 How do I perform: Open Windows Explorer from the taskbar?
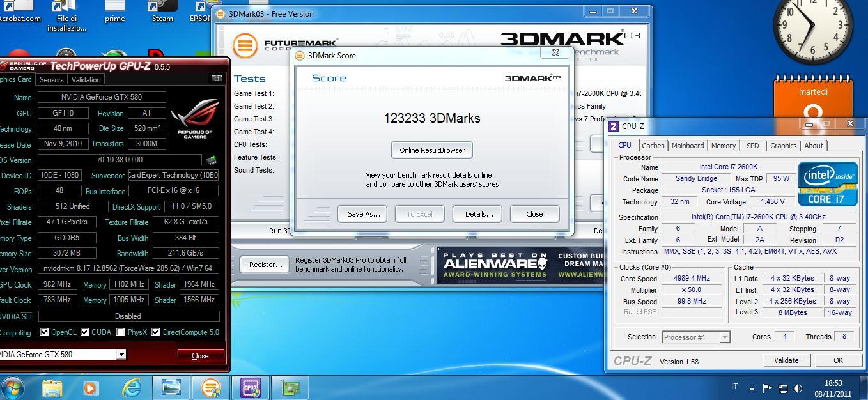pyautogui.click(x=52, y=388)
